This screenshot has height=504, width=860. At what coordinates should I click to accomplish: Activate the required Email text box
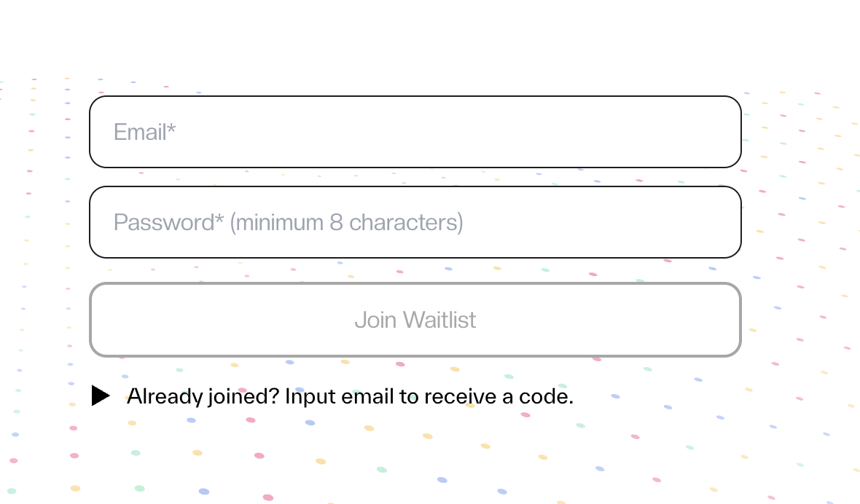pyautogui.click(x=415, y=132)
